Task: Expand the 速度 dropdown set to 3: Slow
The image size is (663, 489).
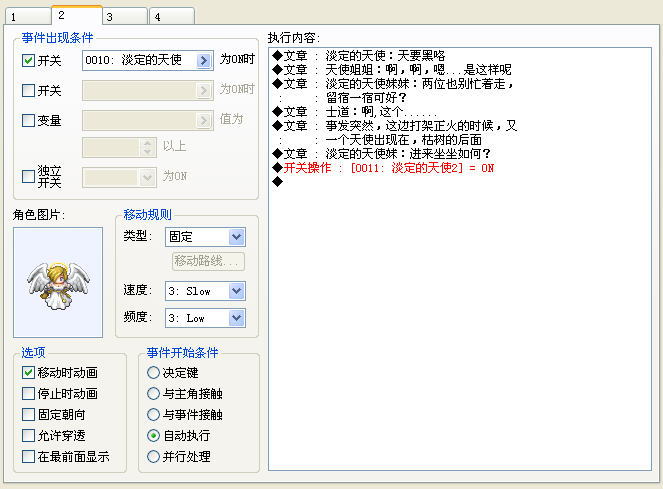Action: tap(205, 291)
